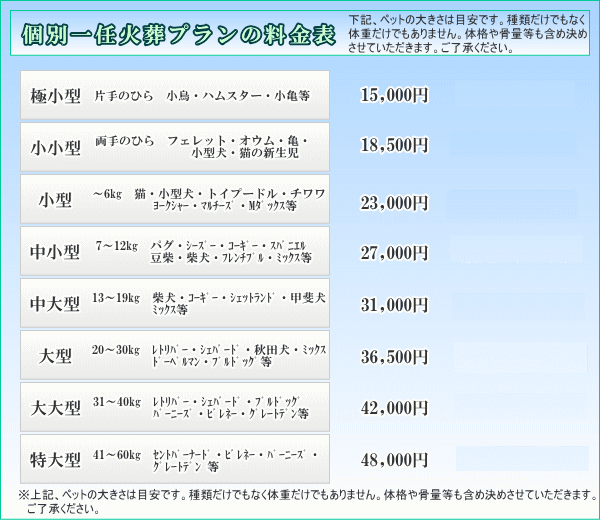Select the price 31,000円
The image size is (600, 520).
(x=395, y=305)
